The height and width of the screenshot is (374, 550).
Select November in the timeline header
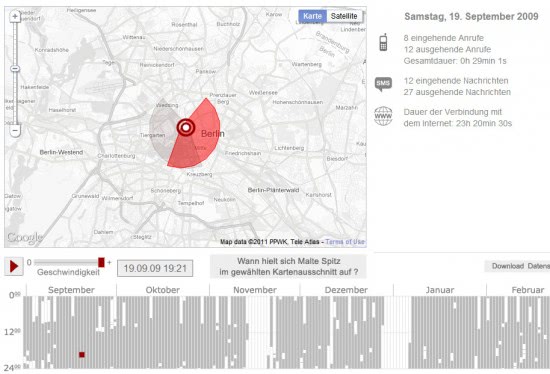click(x=255, y=290)
